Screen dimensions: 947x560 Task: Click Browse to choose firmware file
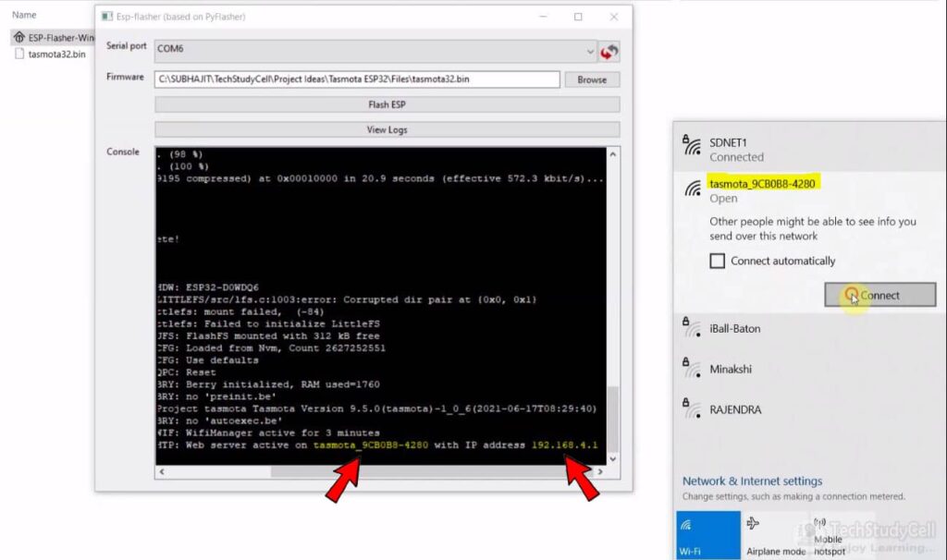(x=592, y=79)
